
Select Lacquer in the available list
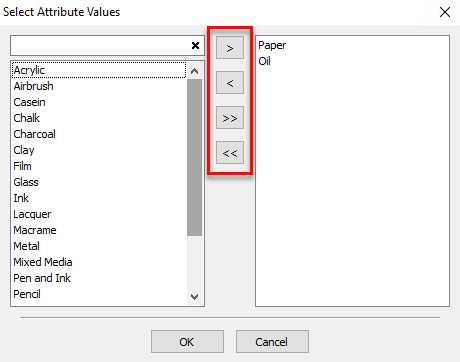pyautogui.click(x=99, y=214)
